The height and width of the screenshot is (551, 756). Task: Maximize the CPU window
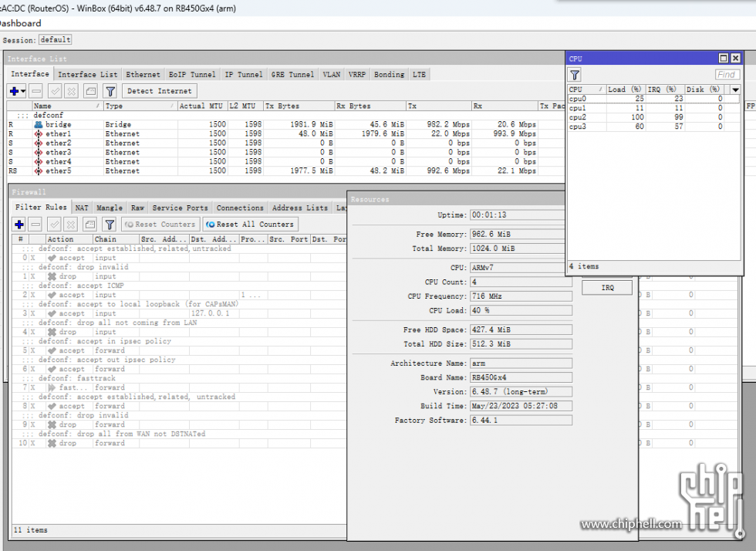[724, 59]
